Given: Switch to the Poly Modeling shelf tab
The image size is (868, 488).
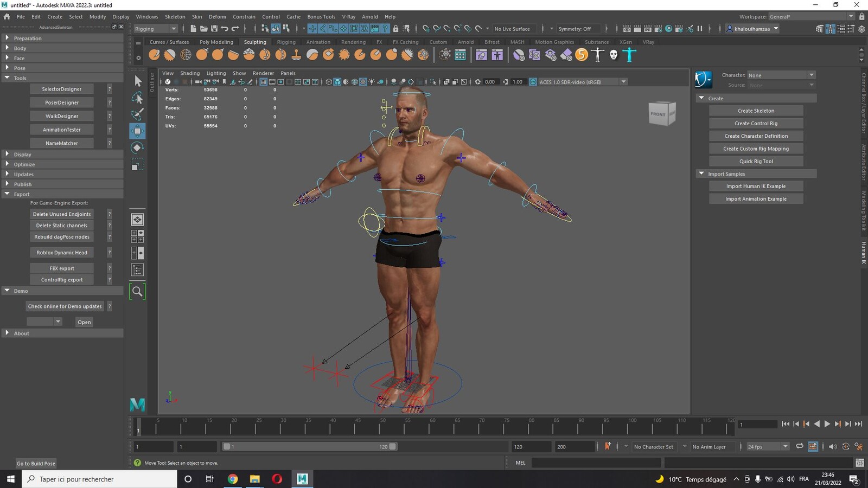Looking at the screenshot, I should 216,42.
